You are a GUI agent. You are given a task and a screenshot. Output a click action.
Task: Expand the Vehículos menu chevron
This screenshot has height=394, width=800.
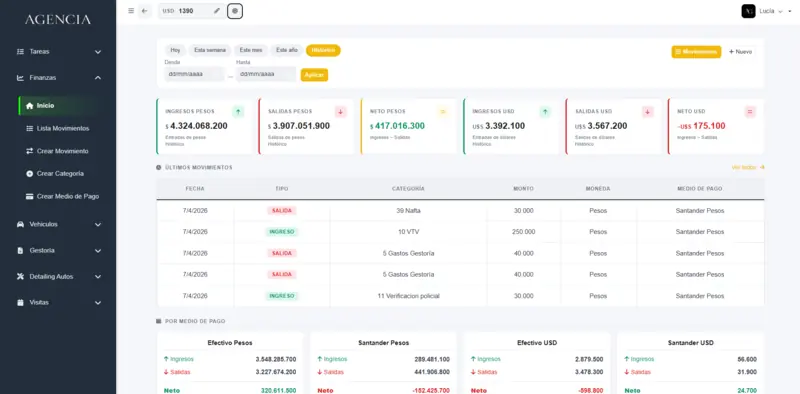(x=98, y=225)
